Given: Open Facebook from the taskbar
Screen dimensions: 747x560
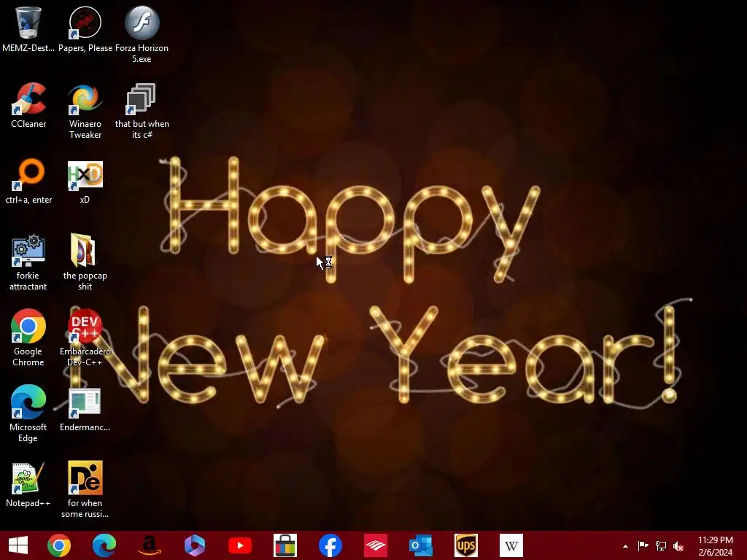Looking at the screenshot, I should [x=330, y=545].
